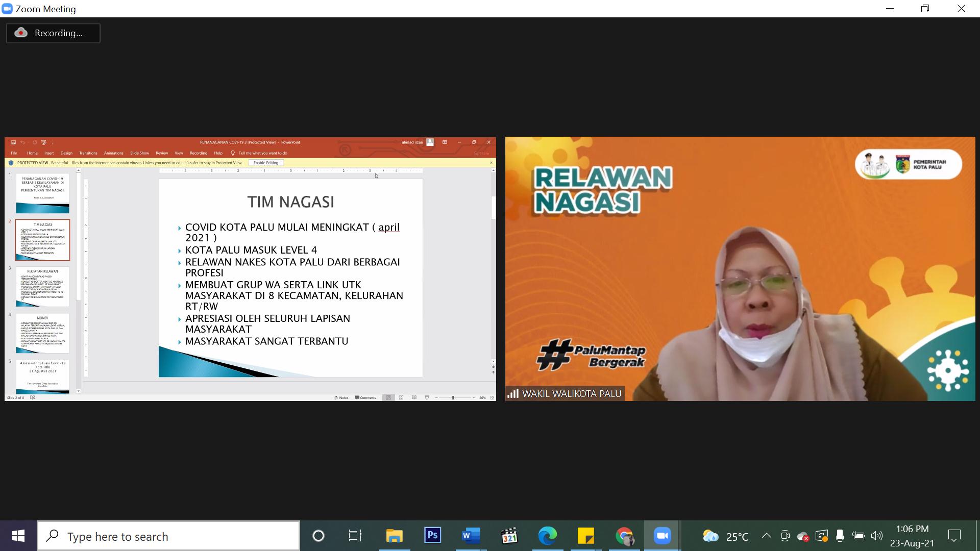This screenshot has height=551, width=980.
Task: Open Microsoft Edge from the taskbar
Action: tap(547, 536)
